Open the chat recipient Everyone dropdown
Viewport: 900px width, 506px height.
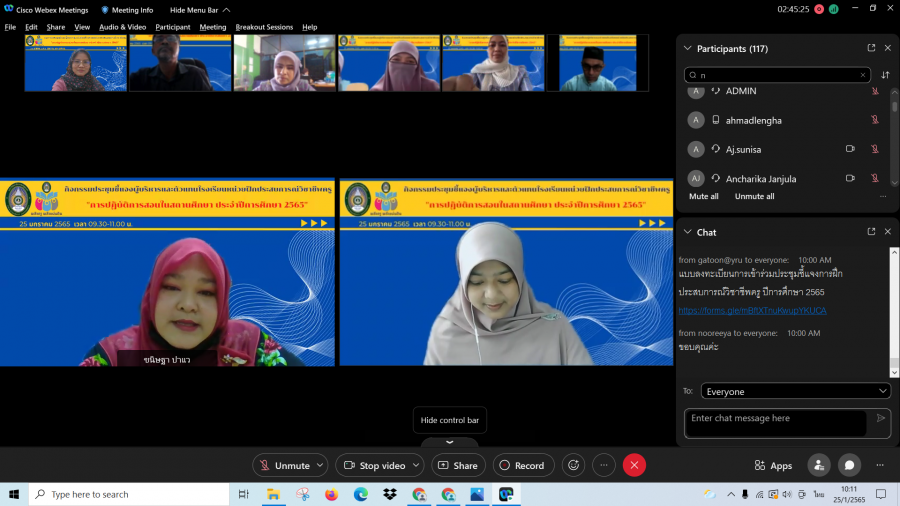pyautogui.click(x=795, y=391)
